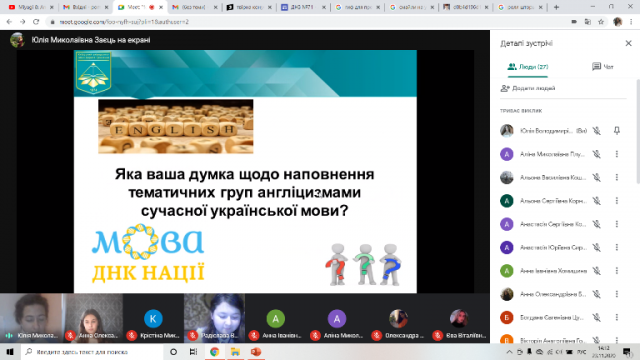
Task: Open PowerPoint from the taskbar
Action: coord(256,351)
